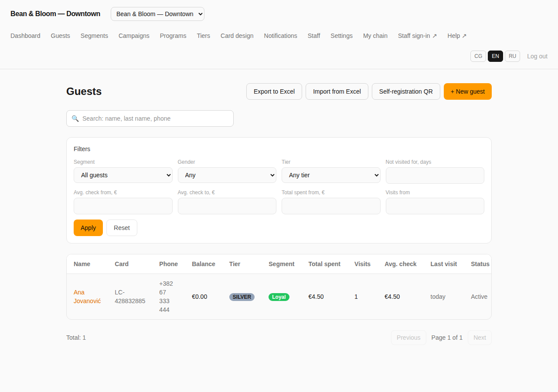This screenshot has width=558, height=392.
Task: Open the Segments page
Action: pyautogui.click(x=94, y=36)
